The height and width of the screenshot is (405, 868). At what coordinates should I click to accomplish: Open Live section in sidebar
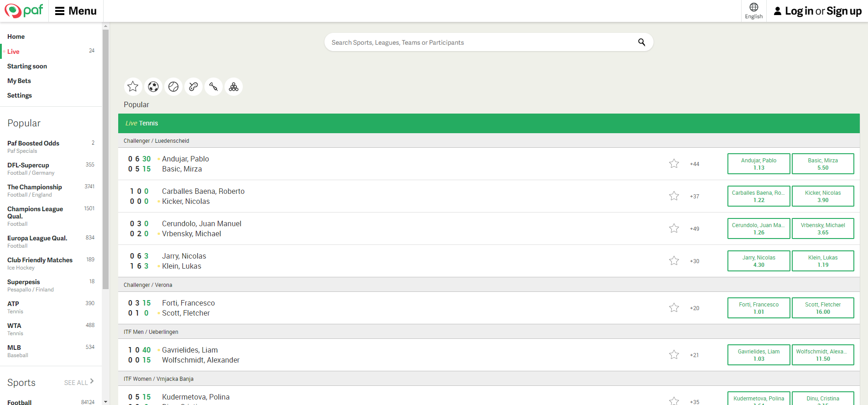pyautogui.click(x=13, y=52)
